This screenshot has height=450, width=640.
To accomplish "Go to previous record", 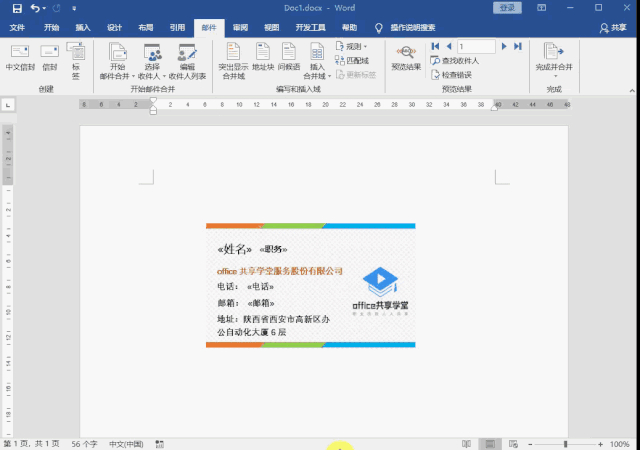I will coord(449,47).
